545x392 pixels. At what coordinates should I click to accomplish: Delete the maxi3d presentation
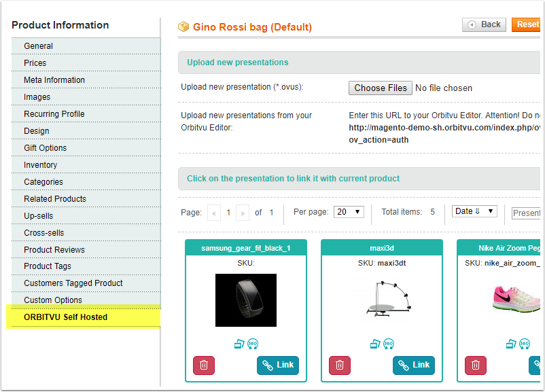[x=340, y=366]
